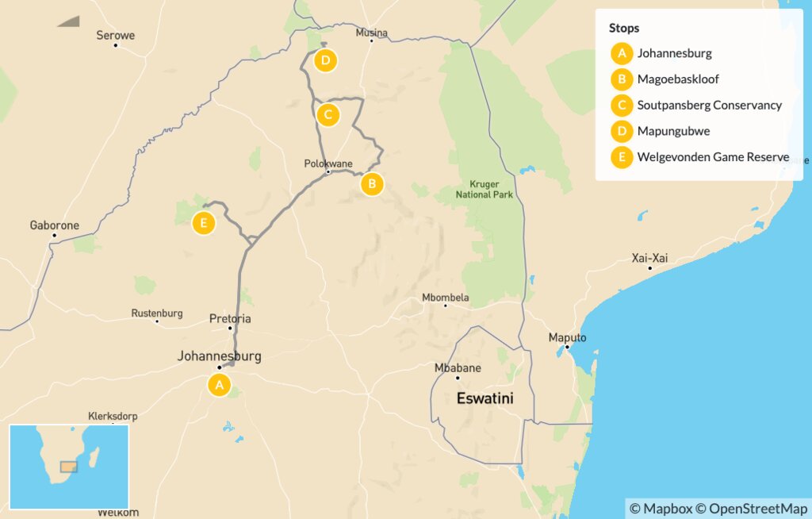Open the OpenStreetMap attribution link
Image resolution: width=812 pixels, height=519 pixels.
point(752,508)
